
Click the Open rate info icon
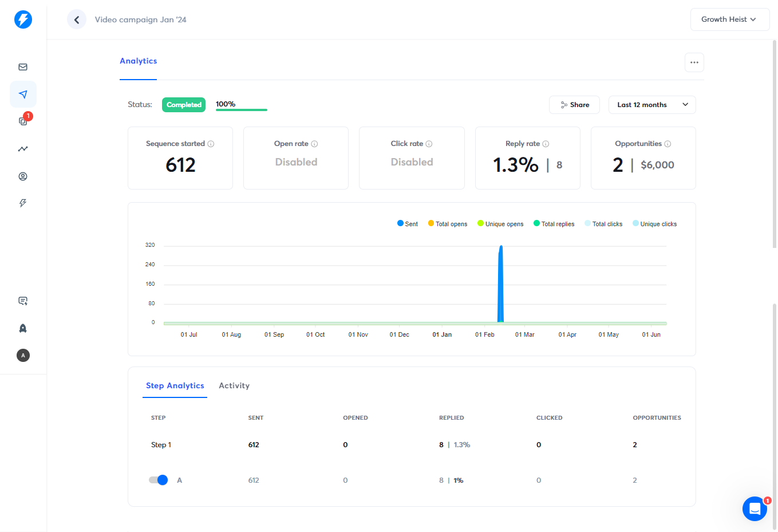pyautogui.click(x=314, y=144)
